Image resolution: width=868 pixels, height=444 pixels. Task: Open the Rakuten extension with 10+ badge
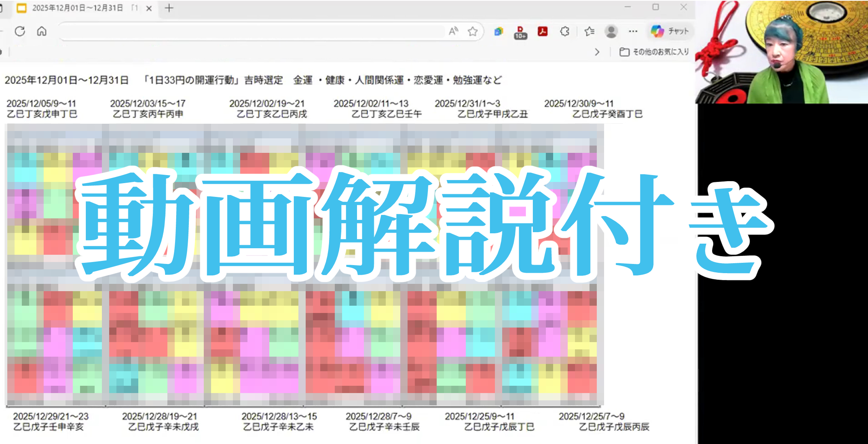tap(520, 32)
